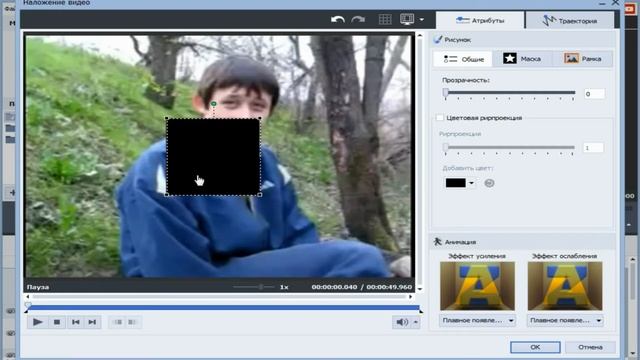Click the preview scroll down arrow
The height and width of the screenshot is (360, 640).
pos(420,289)
